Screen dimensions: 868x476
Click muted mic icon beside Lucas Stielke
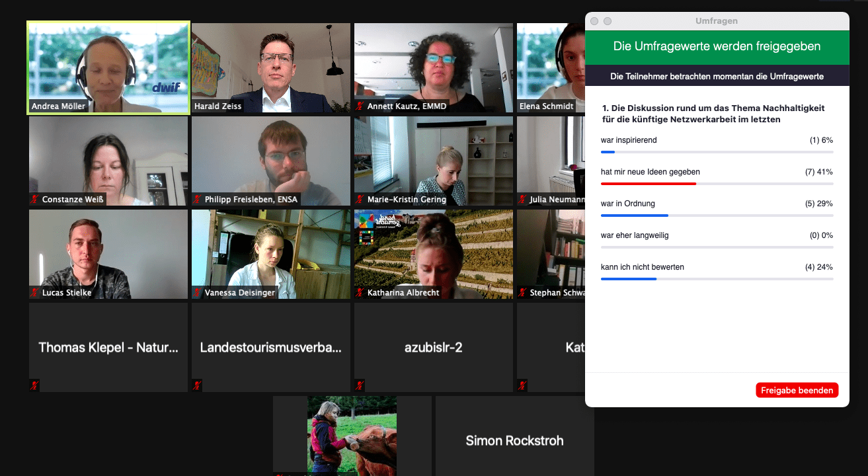click(34, 292)
